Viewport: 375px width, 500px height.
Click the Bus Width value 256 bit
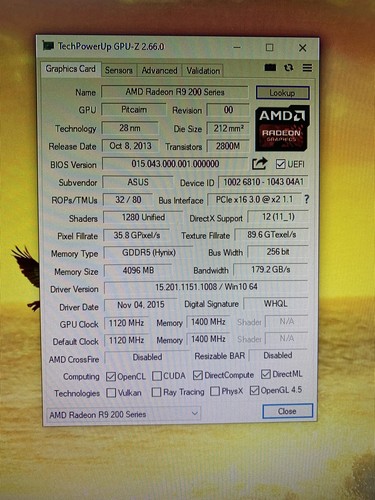pyautogui.click(x=278, y=252)
